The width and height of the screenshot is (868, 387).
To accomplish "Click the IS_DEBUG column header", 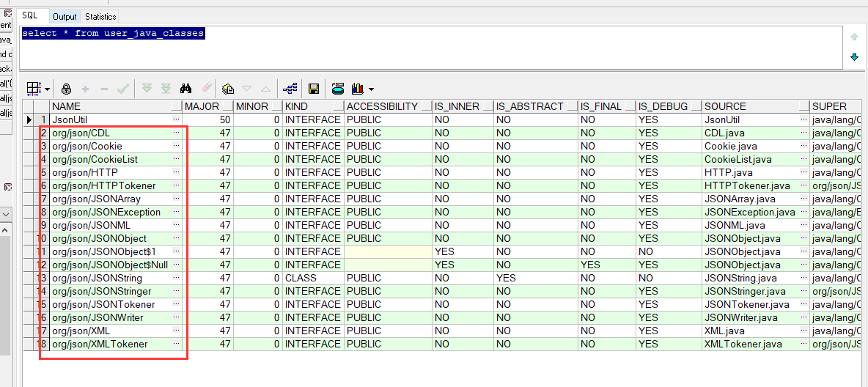I will (669, 106).
